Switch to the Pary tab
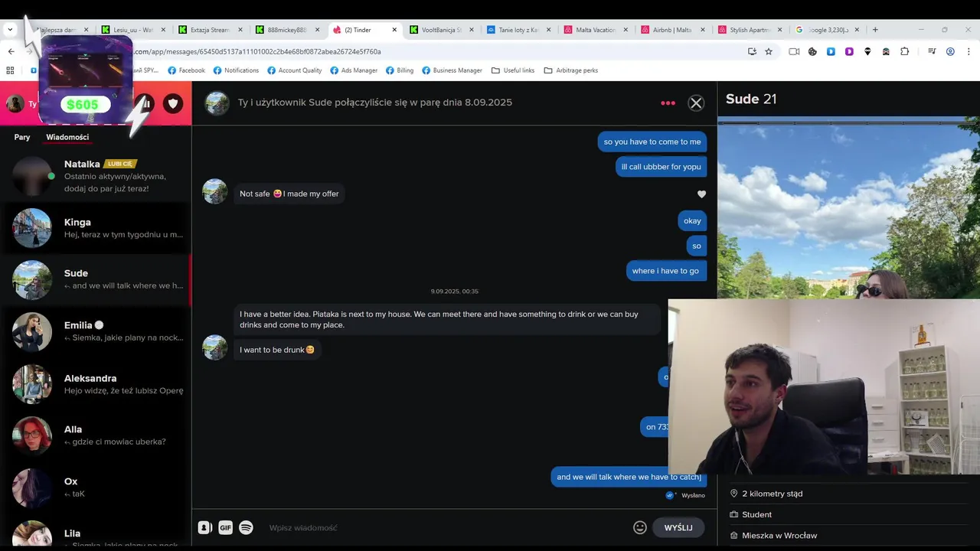Viewport: 980px width, 551px height. coord(22,137)
